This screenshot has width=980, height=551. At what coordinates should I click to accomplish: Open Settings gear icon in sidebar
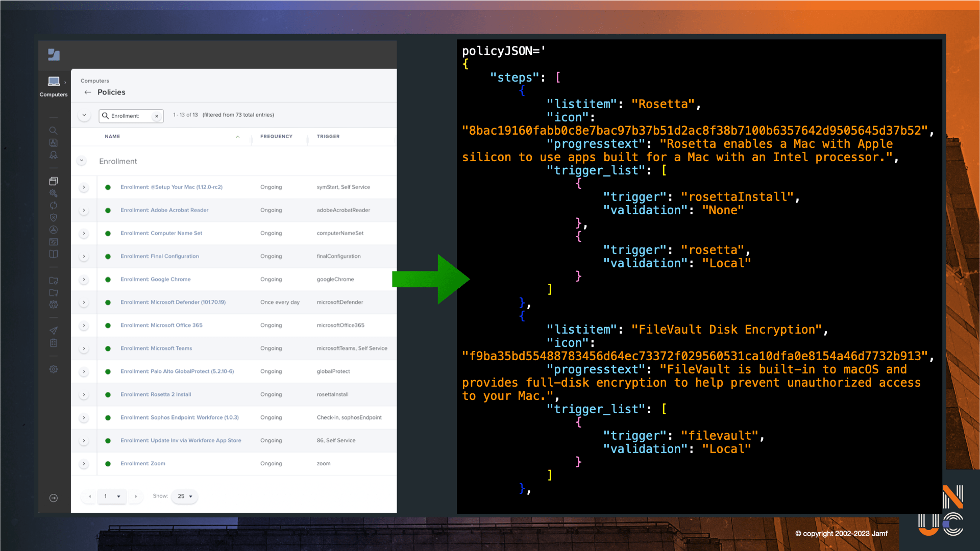pyautogui.click(x=53, y=369)
